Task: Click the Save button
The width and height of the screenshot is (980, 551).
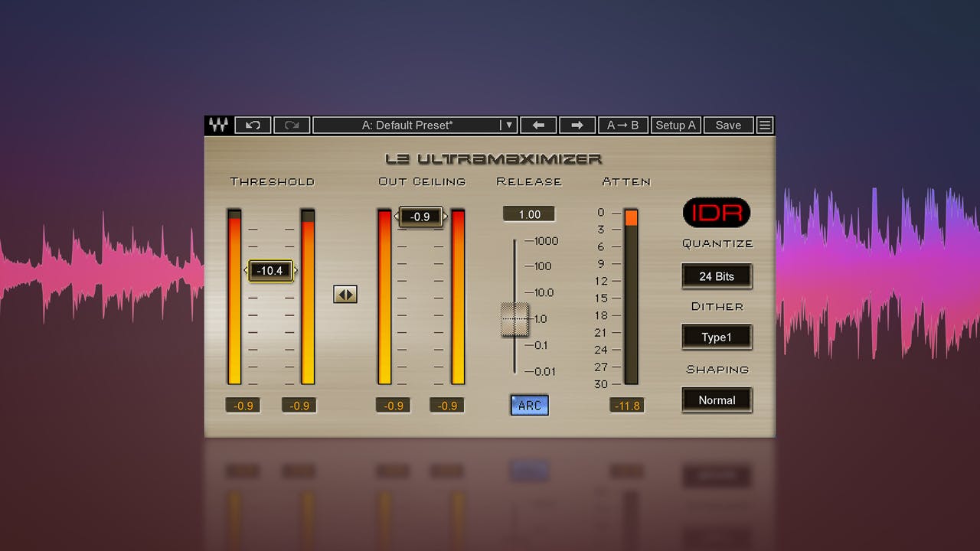Action: click(728, 126)
